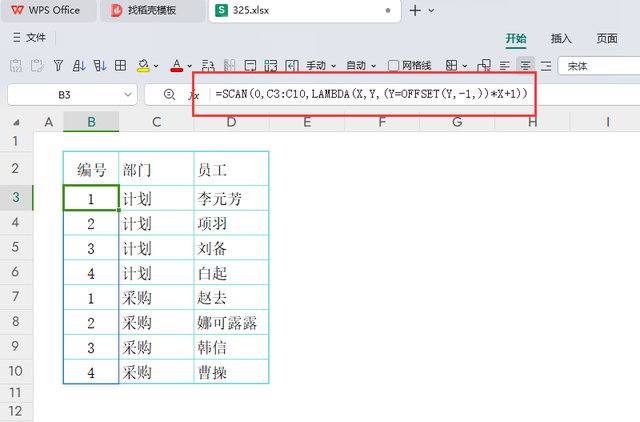This screenshot has height=422, width=640.
Task: Sort descending icon in toolbar
Action: (100, 65)
